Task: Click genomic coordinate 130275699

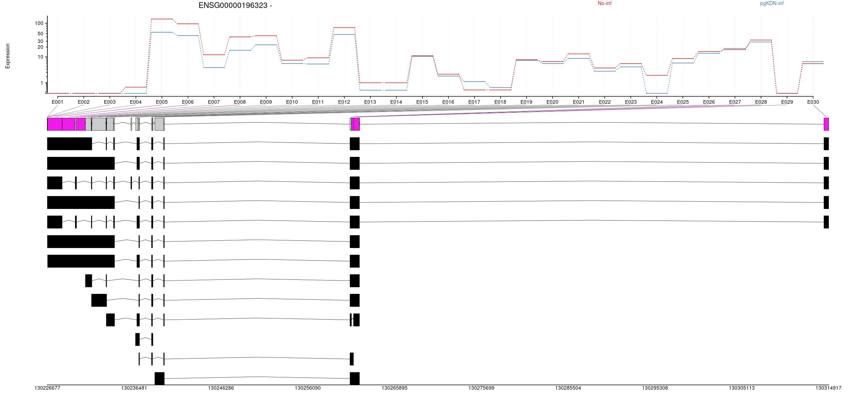Action: click(481, 388)
